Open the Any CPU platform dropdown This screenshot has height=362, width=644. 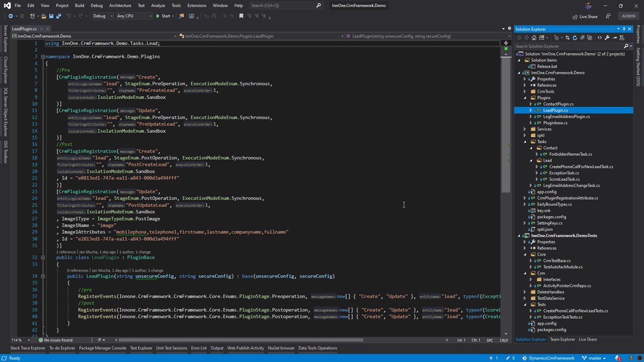pyautogui.click(x=134, y=16)
